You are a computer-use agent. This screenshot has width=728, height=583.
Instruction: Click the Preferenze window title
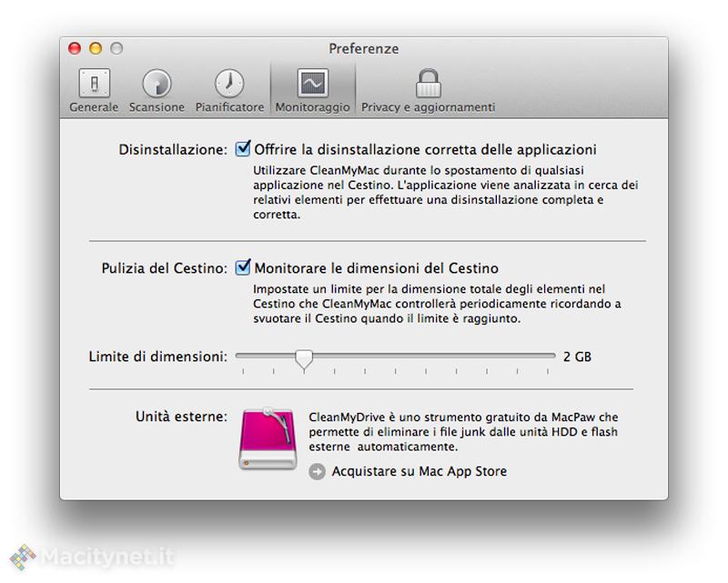[x=363, y=49]
